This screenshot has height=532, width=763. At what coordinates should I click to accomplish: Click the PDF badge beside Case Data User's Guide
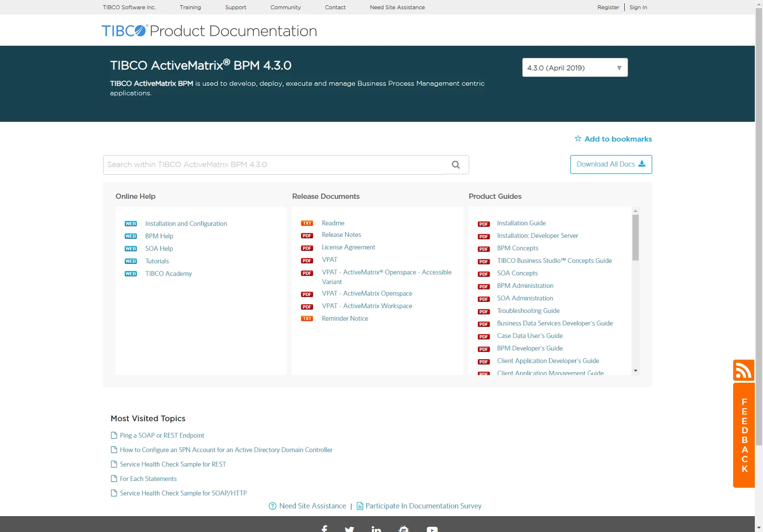484,337
